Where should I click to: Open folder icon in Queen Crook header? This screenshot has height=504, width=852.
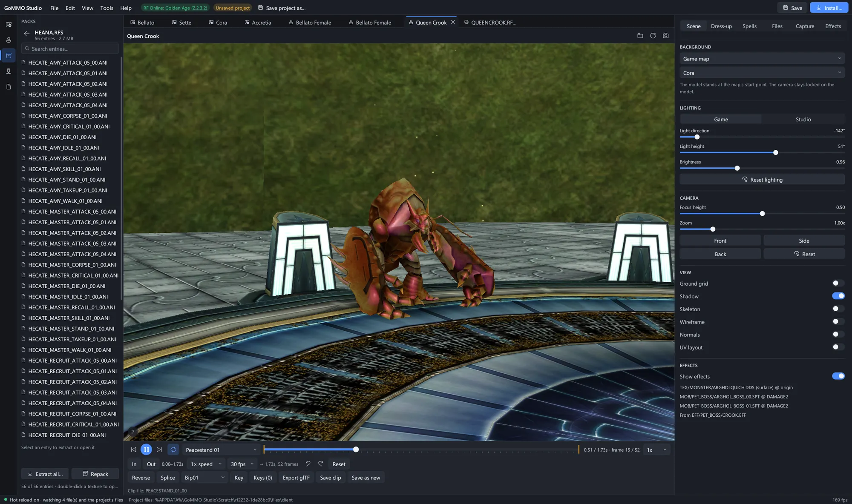[x=640, y=36]
